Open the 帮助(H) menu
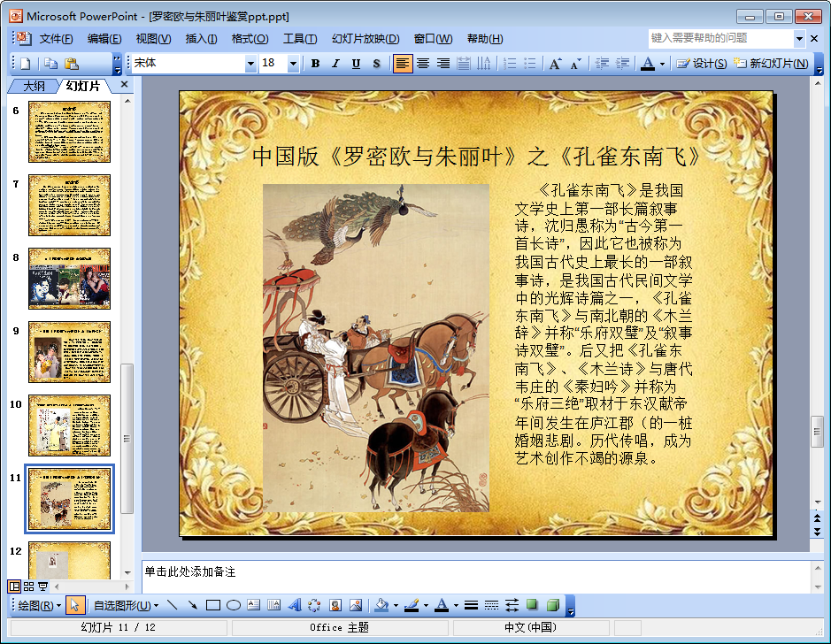This screenshot has width=831, height=644. [484, 39]
